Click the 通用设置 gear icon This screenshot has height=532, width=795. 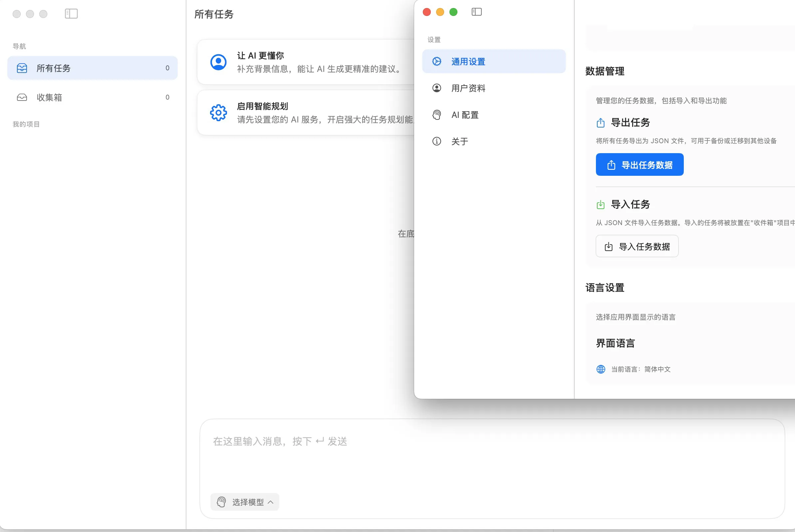click(x=438, y=61)
